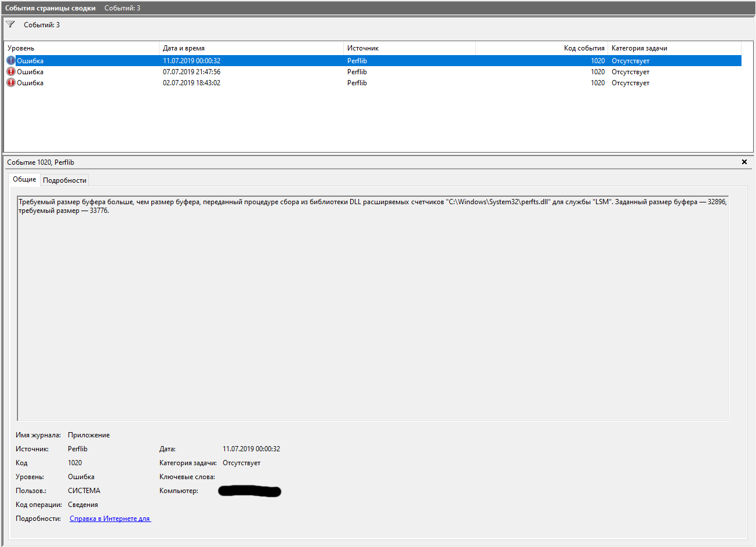The image size is (756, 547).
Task: Select the event dated 02.07.2019 18:43:02
Action: tap(373, 83)
